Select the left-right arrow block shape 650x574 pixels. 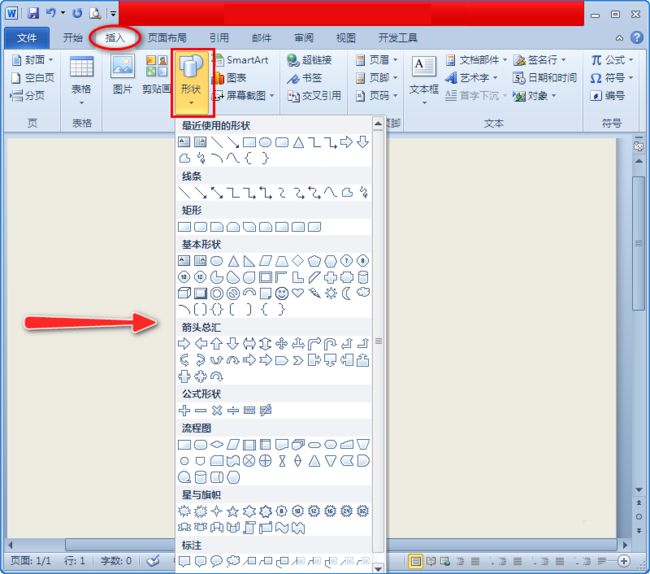coord(249,343)
